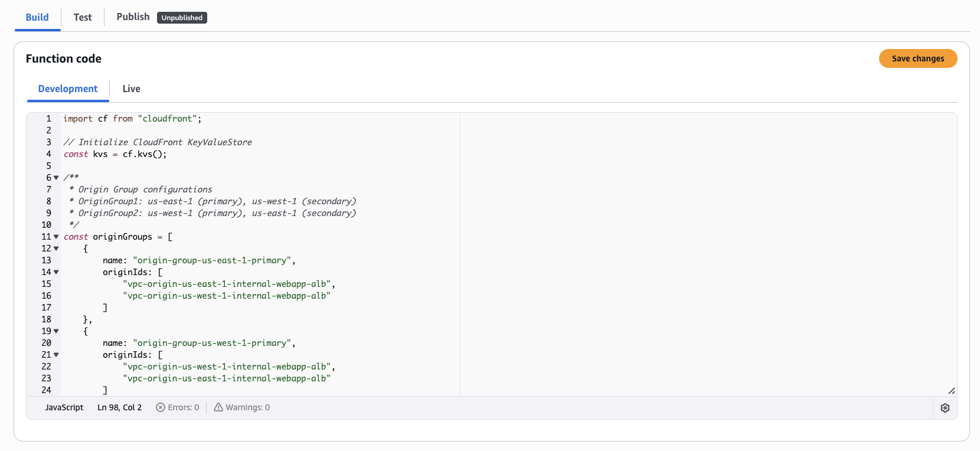Screen dimensions: 980x451
Task: Switch to the Test tab
Action: tap(83, 17)
